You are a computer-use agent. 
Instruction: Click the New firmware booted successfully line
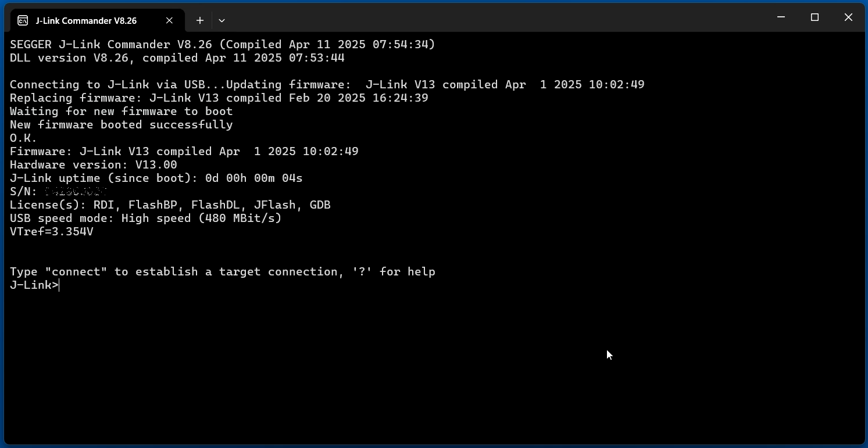122,124
